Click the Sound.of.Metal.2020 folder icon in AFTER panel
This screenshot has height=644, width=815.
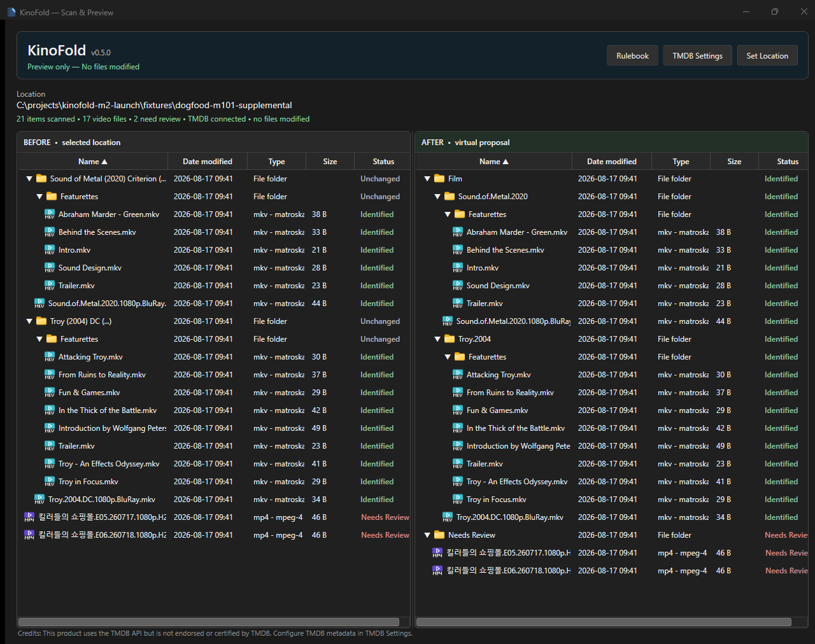pos(450,197)
